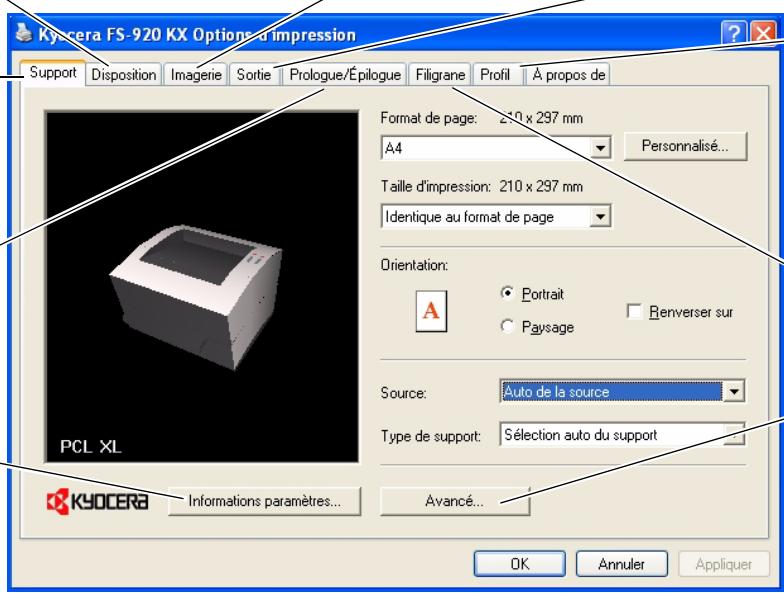This screenshot has height=595, width=784.
Task: Go to the Prologue/Épilogue tab
Action: point(345,75)
